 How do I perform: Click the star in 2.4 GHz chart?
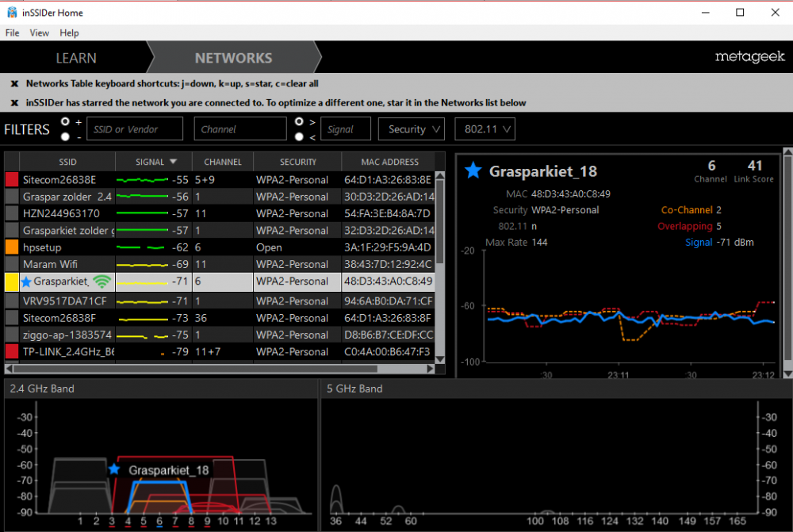[113, 469]
